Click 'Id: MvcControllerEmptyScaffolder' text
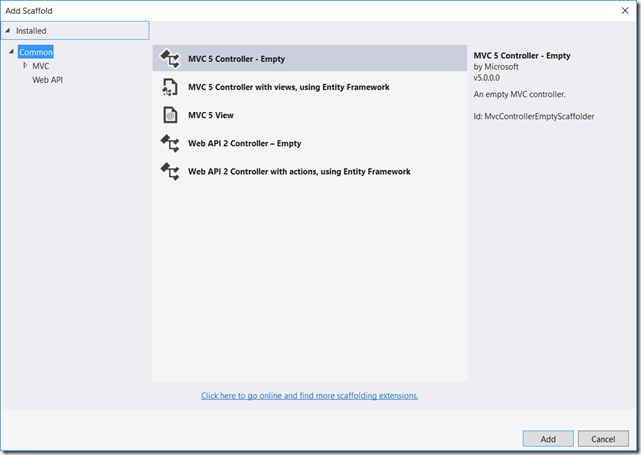The width and height of the screenshot is (641, 455). click(534, 117)
